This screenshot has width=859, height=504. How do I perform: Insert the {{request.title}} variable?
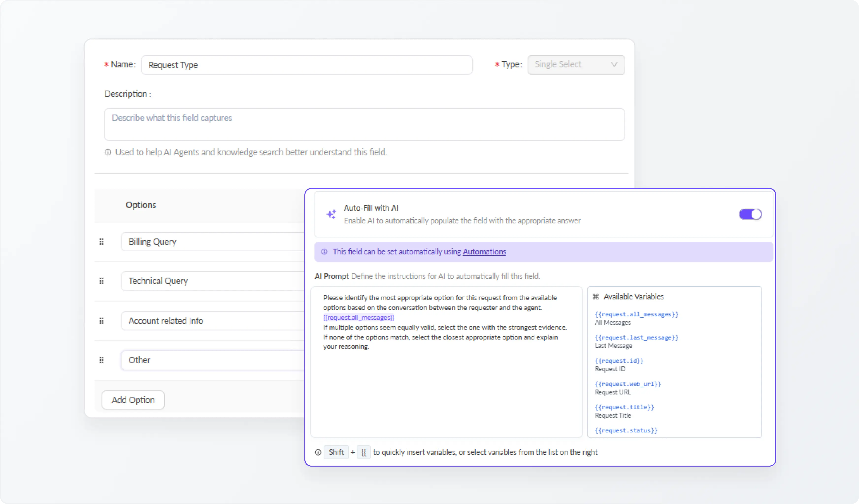625,407
